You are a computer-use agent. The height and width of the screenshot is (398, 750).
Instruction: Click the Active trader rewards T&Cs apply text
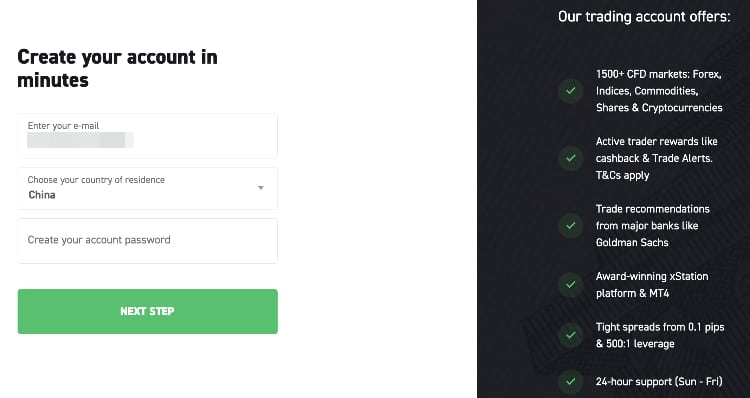656,158
